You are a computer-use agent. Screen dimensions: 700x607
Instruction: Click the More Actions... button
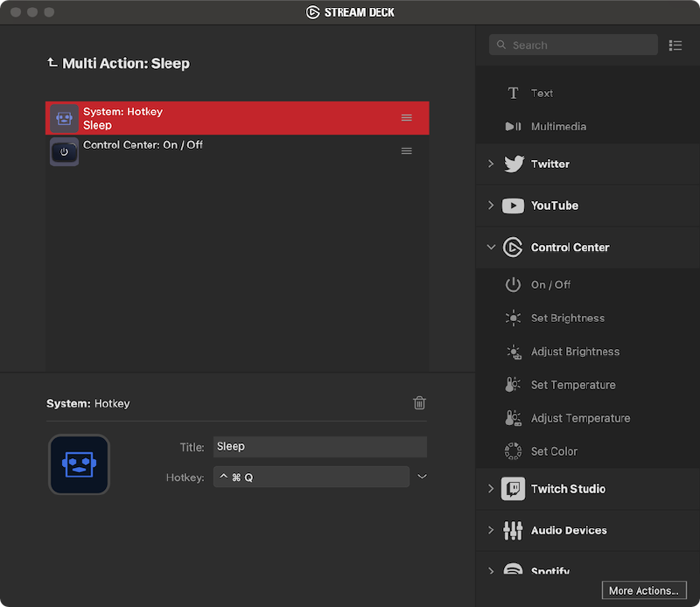pyautogui.click(x=644, y=590)
